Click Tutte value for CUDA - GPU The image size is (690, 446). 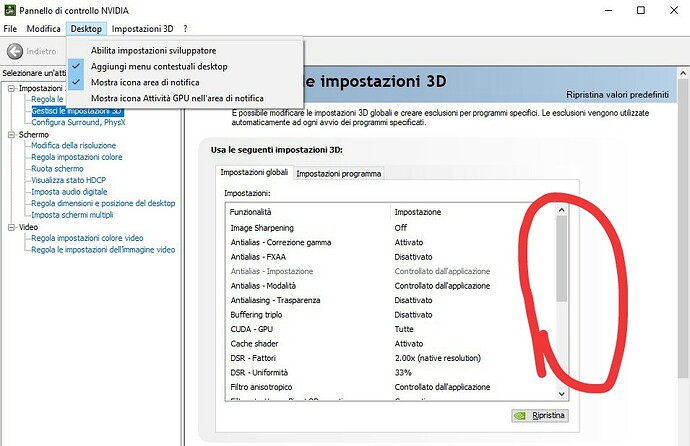pyautogui.click(x=404, y=329)
